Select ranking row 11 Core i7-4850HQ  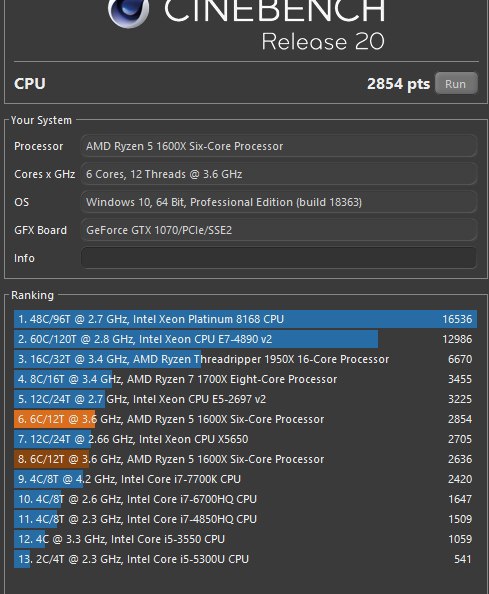[245, 519]
